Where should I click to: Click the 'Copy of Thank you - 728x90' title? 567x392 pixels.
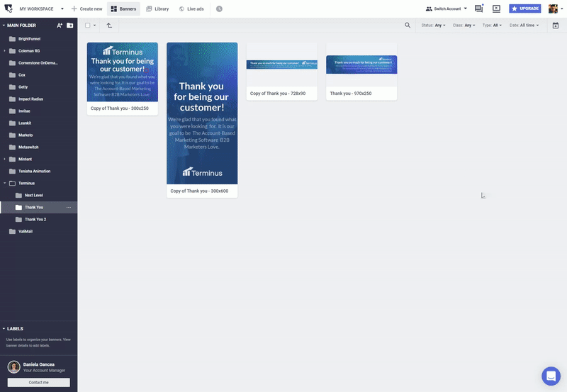pos(278,94)
